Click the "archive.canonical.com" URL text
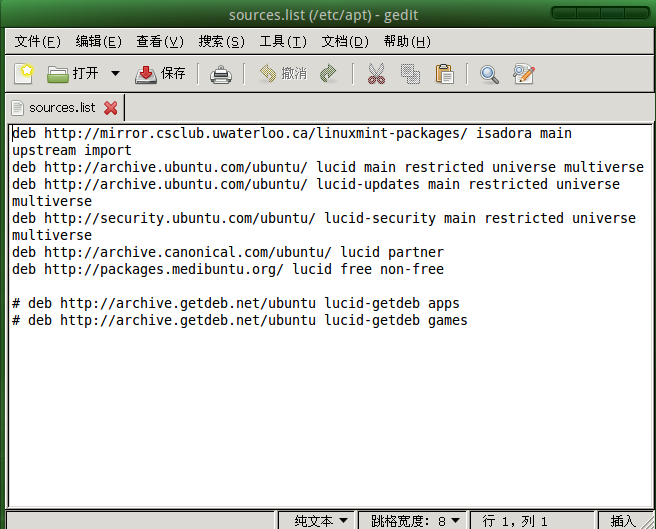 coord(184,252)
